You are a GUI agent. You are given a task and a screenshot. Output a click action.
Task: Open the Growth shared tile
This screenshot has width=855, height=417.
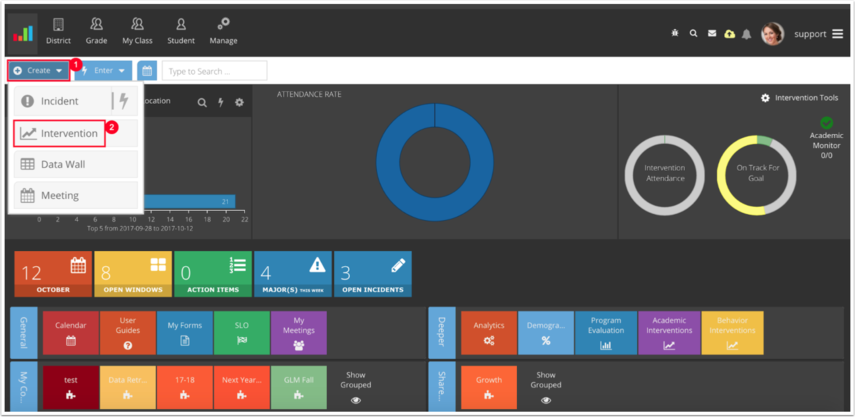click(489, 388)
